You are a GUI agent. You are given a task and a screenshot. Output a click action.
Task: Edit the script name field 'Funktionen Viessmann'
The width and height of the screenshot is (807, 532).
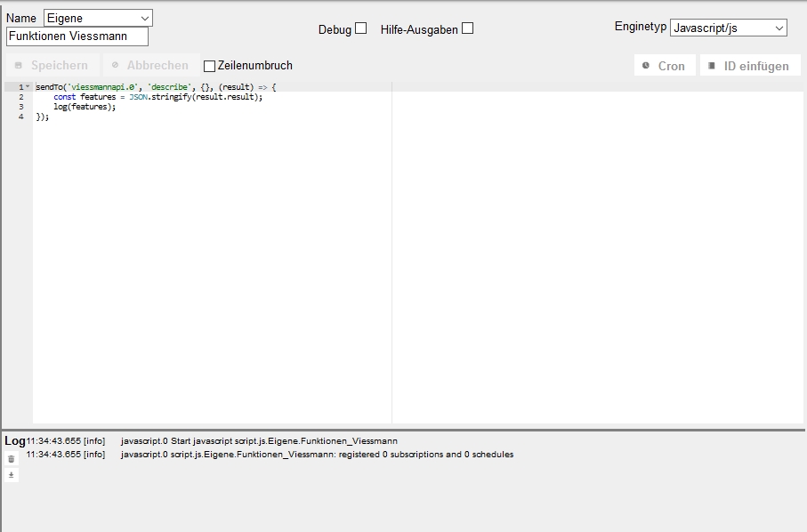tap(77, 36)
